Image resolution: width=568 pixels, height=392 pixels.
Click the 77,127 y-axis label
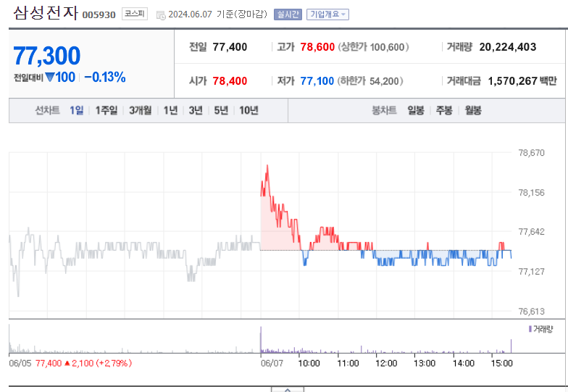click(532, 272)
